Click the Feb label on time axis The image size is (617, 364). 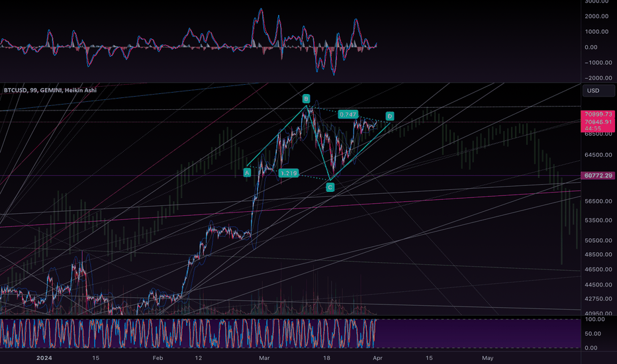point(158,357)
